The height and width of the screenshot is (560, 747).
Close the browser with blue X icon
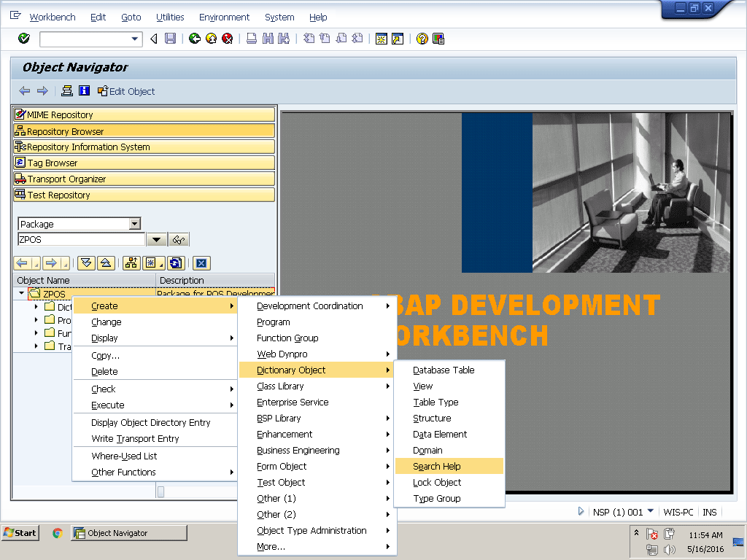click(202, 263)
